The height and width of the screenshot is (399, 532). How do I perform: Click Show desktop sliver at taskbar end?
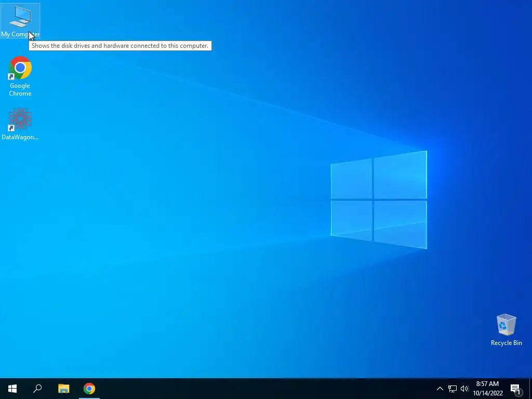coord(530,389)
